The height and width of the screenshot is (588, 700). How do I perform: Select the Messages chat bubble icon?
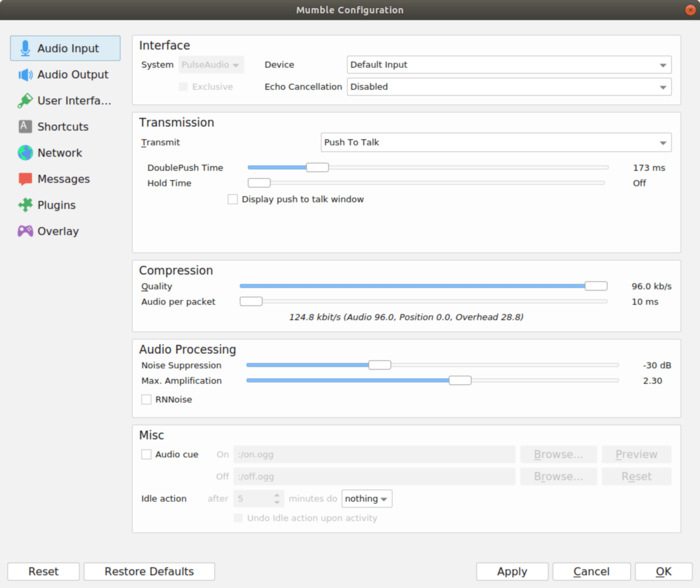coord(25,179)
